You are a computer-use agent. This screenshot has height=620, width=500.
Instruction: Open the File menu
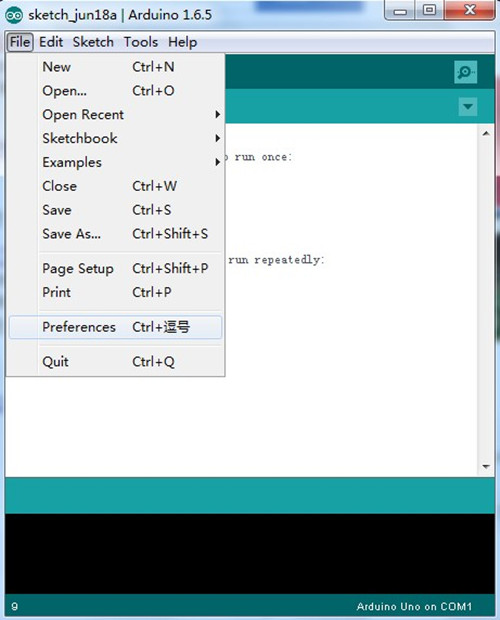click(20, 42)
